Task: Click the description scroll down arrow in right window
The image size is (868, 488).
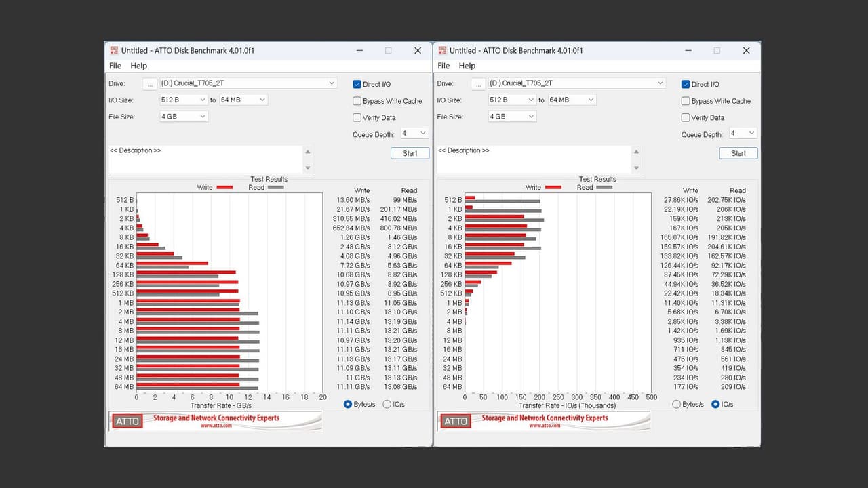Action: tap(636, 167)
